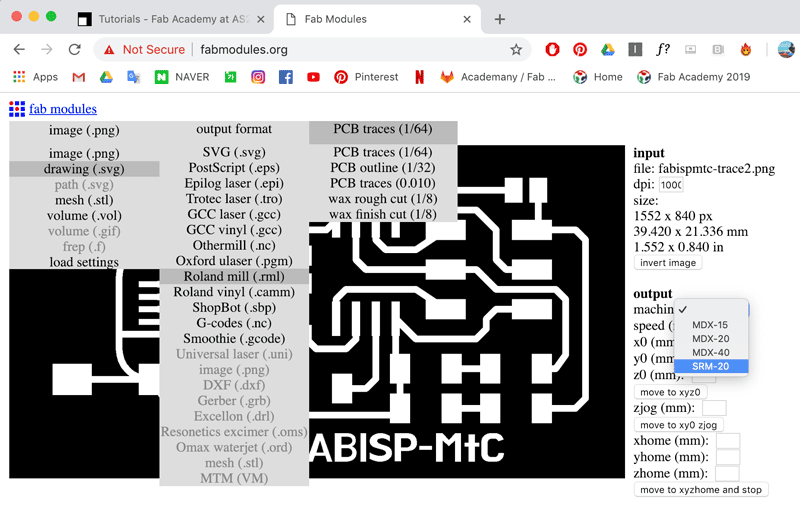This screenshot has height=517, width=800.
Task: Open the NAVER bookmark
Action: tap(182, 77)
